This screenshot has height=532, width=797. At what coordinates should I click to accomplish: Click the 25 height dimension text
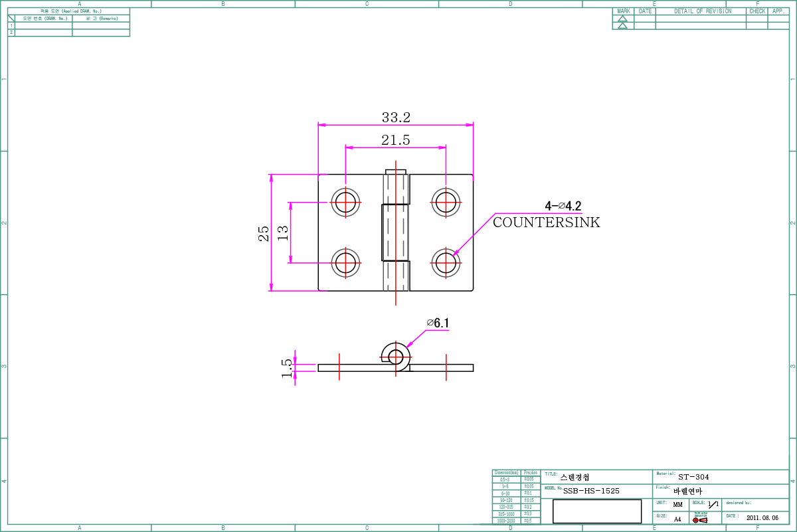[x=264, y=233]
